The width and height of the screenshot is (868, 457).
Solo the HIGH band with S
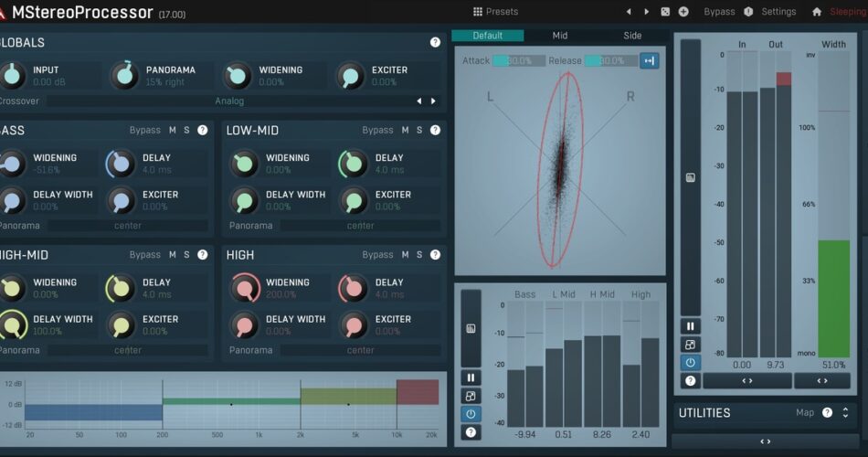click(419, 255)
